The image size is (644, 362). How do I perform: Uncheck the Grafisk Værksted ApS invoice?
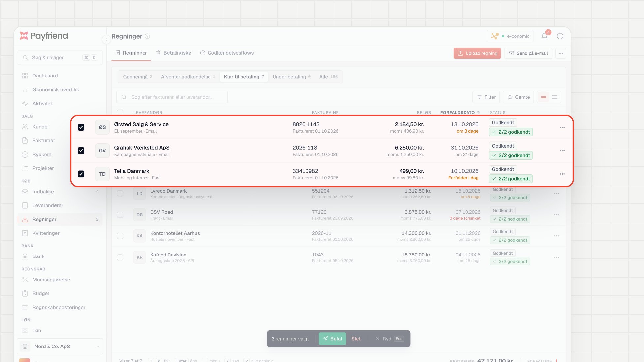81,151
